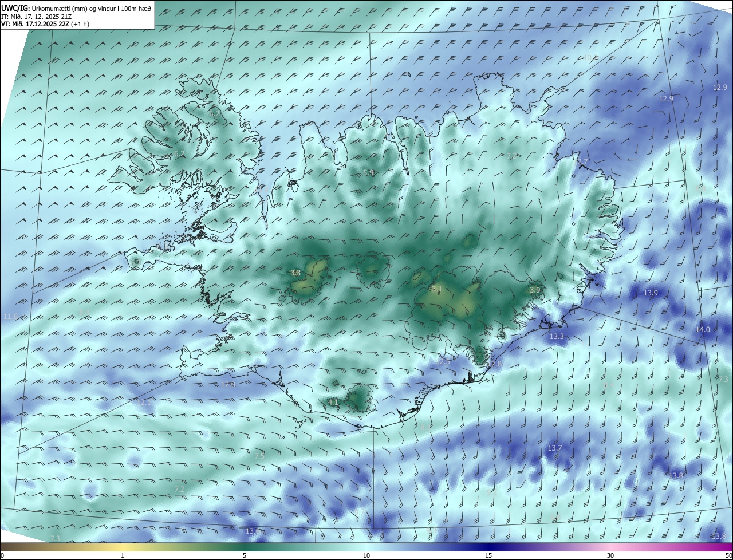Click the 1 tick label on the scale
Image resolution: width=733 pixels, height=560 pixels.
coord(123,555)
